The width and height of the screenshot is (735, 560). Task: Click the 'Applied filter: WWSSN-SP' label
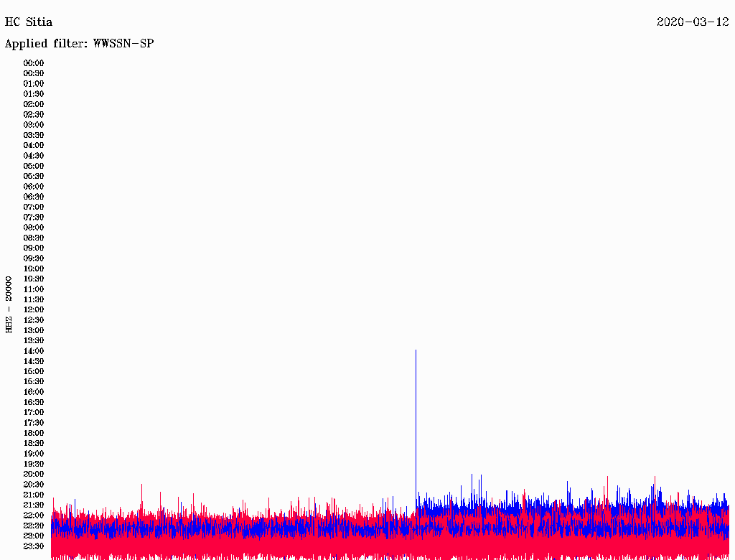pos(79,44)
